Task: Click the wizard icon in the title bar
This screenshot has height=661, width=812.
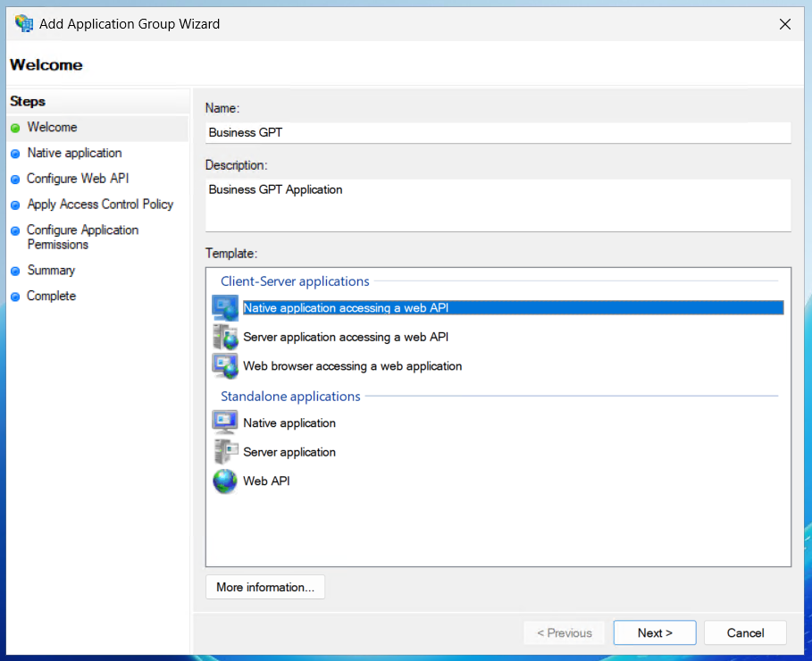Action: point(24,24)
